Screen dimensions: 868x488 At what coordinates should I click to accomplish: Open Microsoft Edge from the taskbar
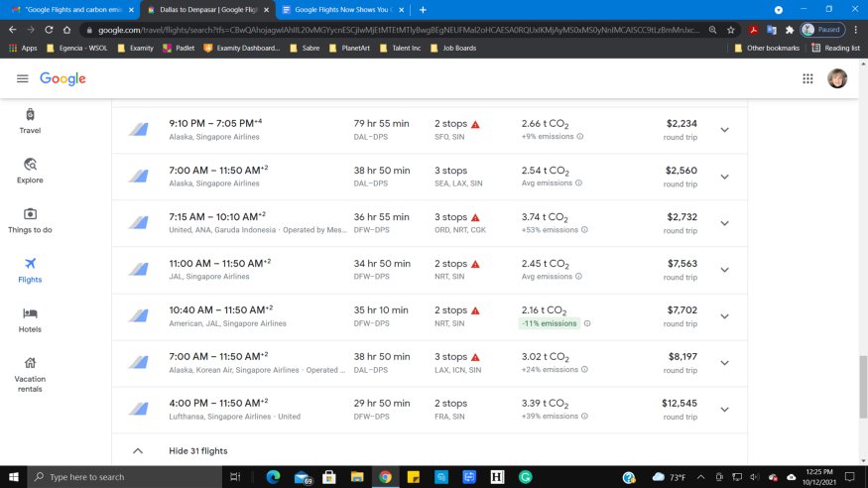[x=273, y=477]
